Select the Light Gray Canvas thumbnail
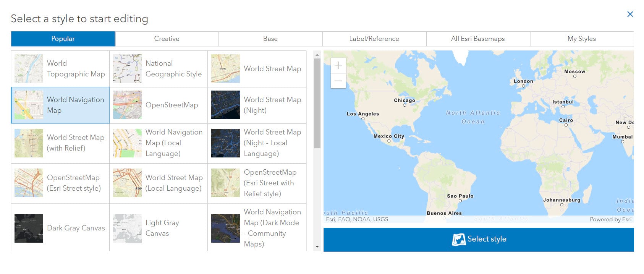Screen dimensions: 644x274 (x=127, y=228)
